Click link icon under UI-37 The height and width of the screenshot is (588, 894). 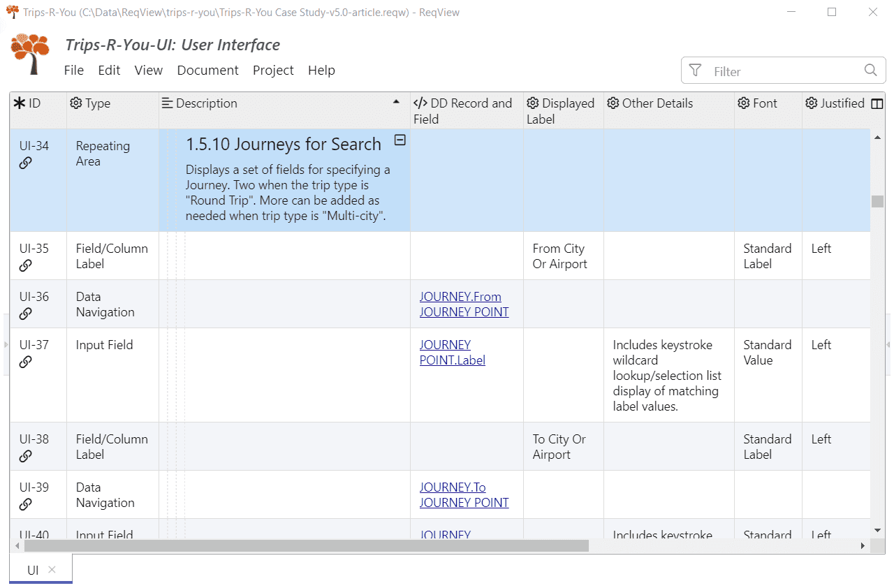click(26, 362)
